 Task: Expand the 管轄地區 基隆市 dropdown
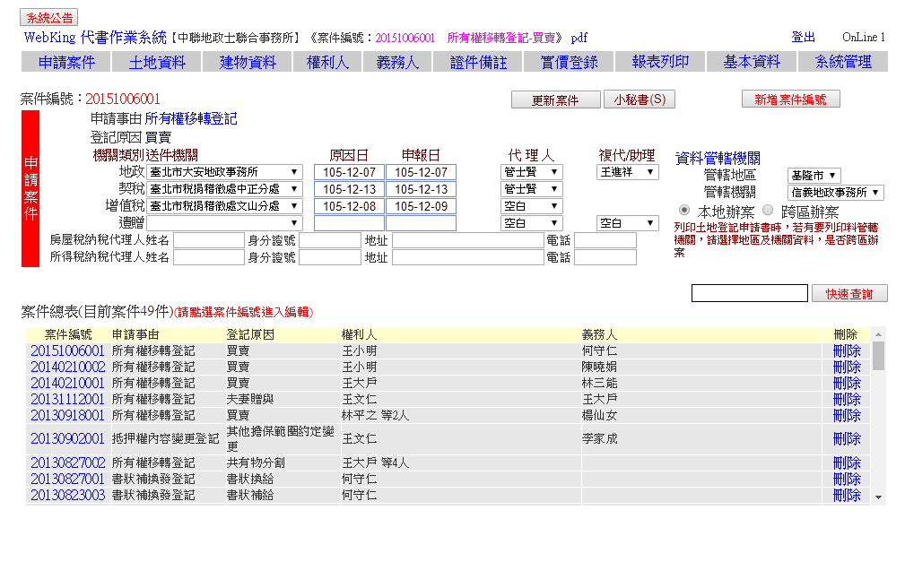click(814, 175)
